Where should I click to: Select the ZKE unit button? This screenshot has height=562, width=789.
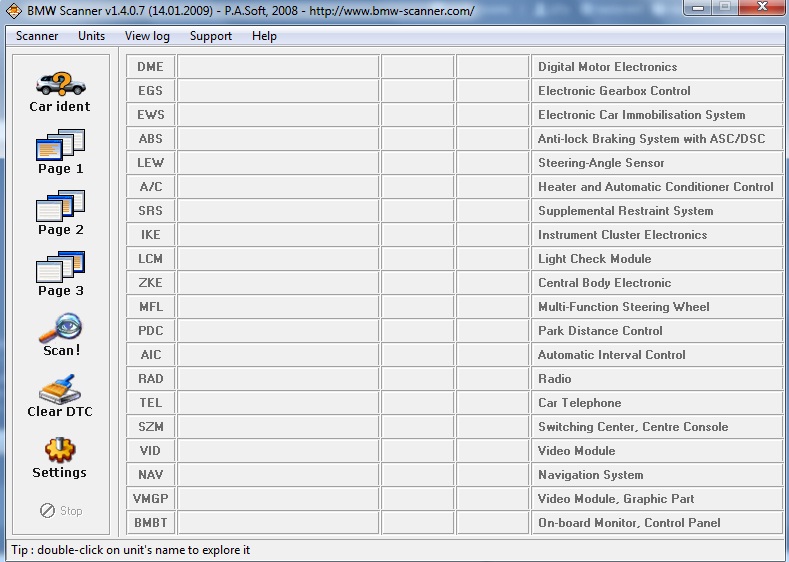click(x=150, y=282)
